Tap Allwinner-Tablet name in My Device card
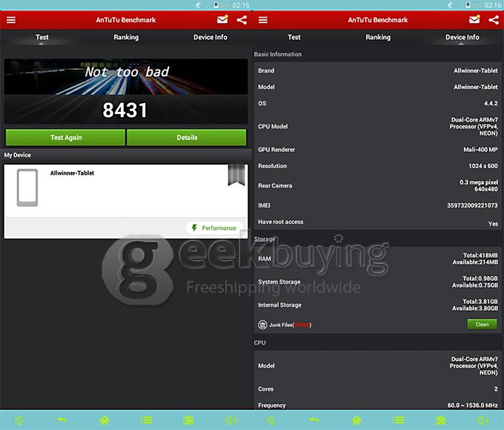 pos(72,173)
